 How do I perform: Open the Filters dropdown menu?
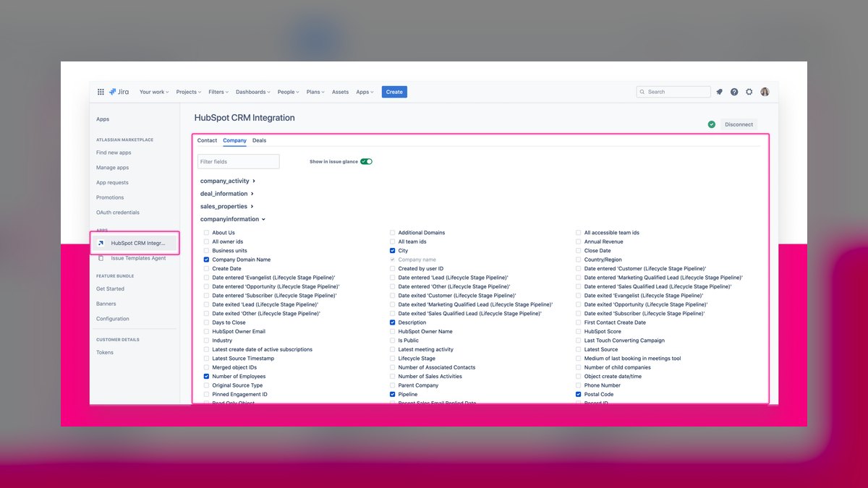[218, 92]
